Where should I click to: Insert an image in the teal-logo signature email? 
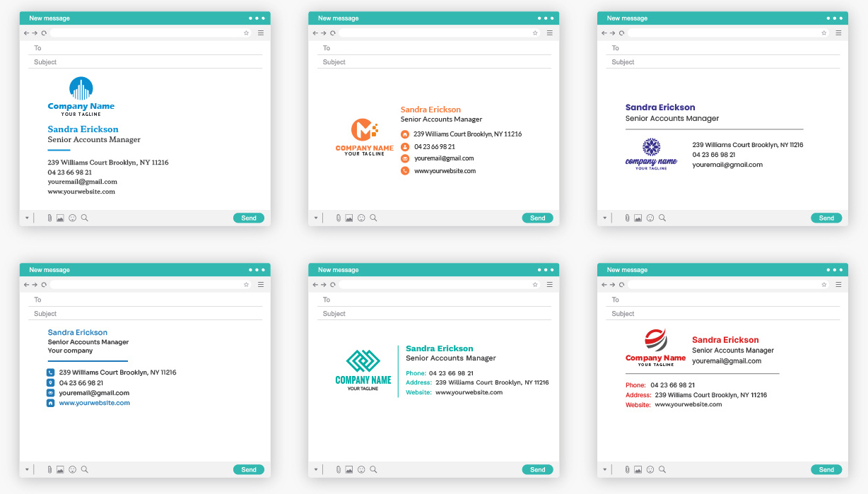[349, 470]
